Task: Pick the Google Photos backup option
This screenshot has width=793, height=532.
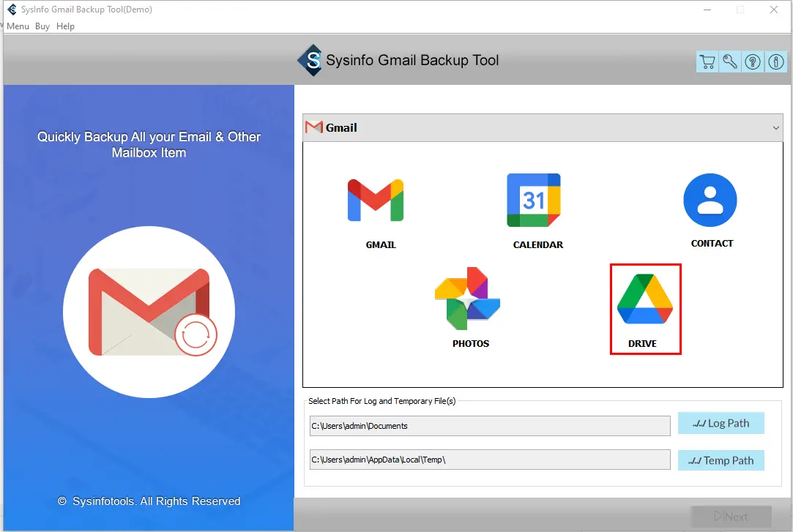Action: tap(467, 298)
